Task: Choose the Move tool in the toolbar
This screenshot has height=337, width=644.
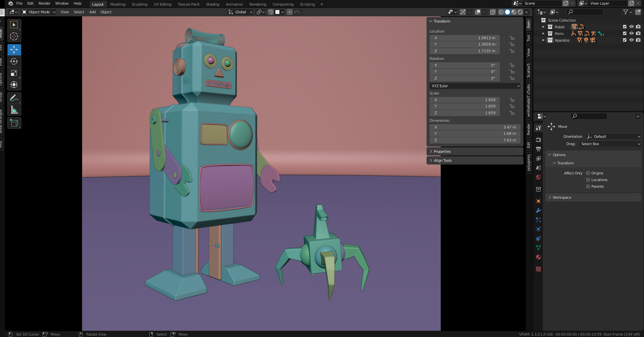Action: pyautogui.click(x=14, y=50)
